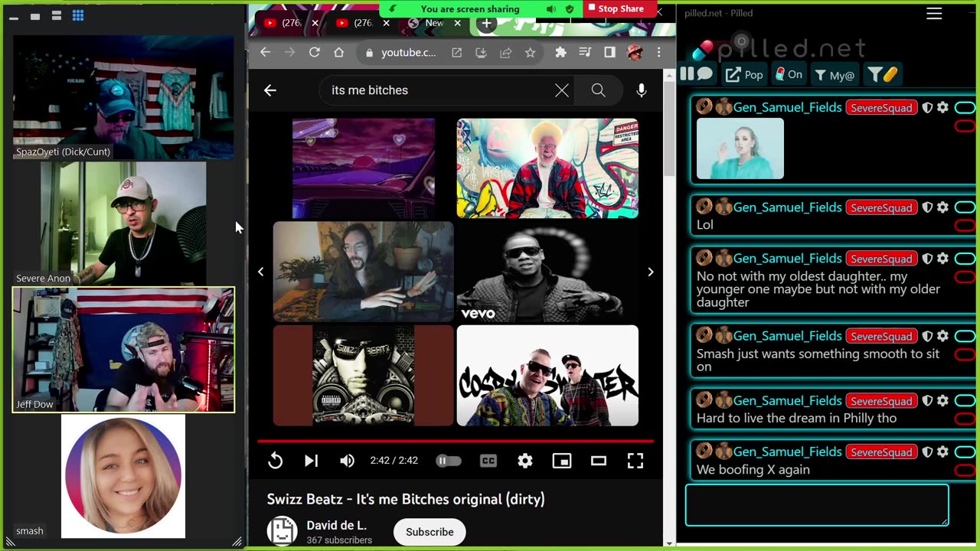Click SevereSquad badge on "Hard to live" message
Screen dimensions: 980x551
tap(881, 401)
